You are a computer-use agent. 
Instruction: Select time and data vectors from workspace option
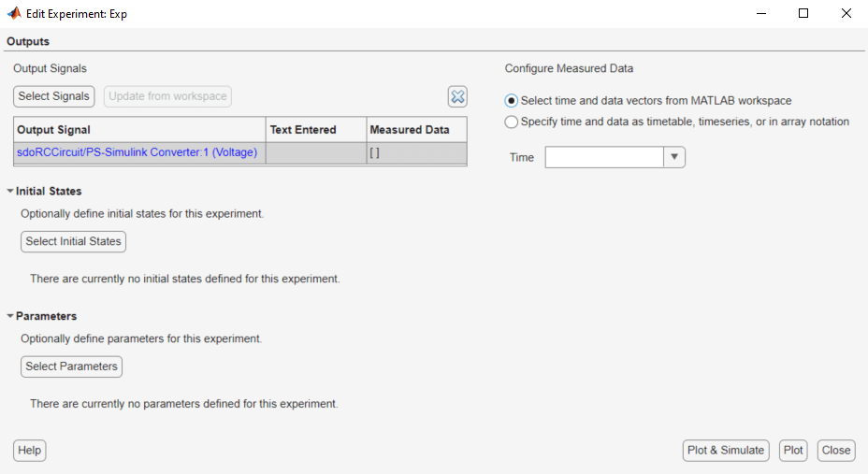[512, 101]
